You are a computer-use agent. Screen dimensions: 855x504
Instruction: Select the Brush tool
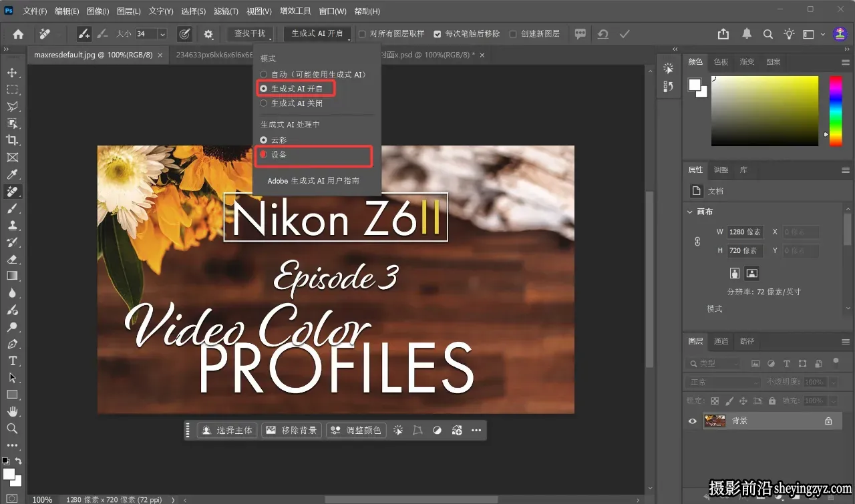[x=12, y=209]
